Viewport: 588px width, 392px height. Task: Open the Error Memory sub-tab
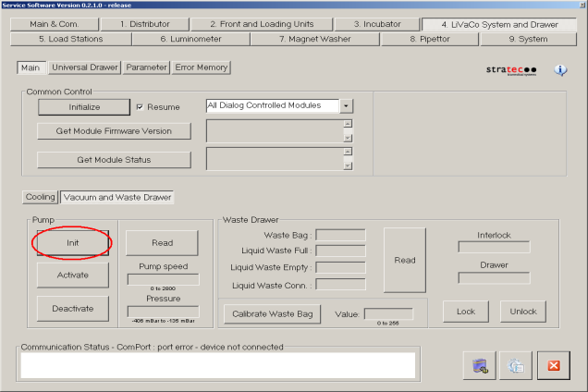click(x=202, y=67)
